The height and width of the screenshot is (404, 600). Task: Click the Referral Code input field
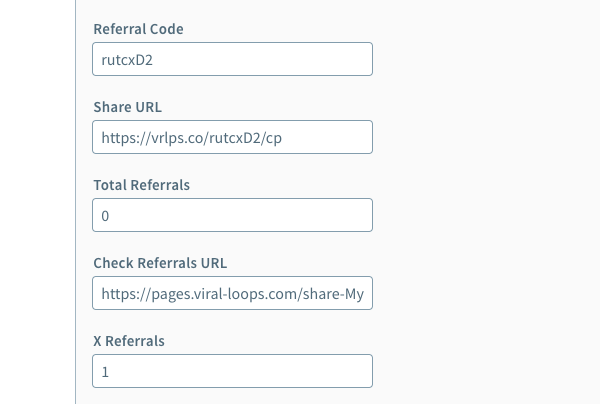coord(232,59)
